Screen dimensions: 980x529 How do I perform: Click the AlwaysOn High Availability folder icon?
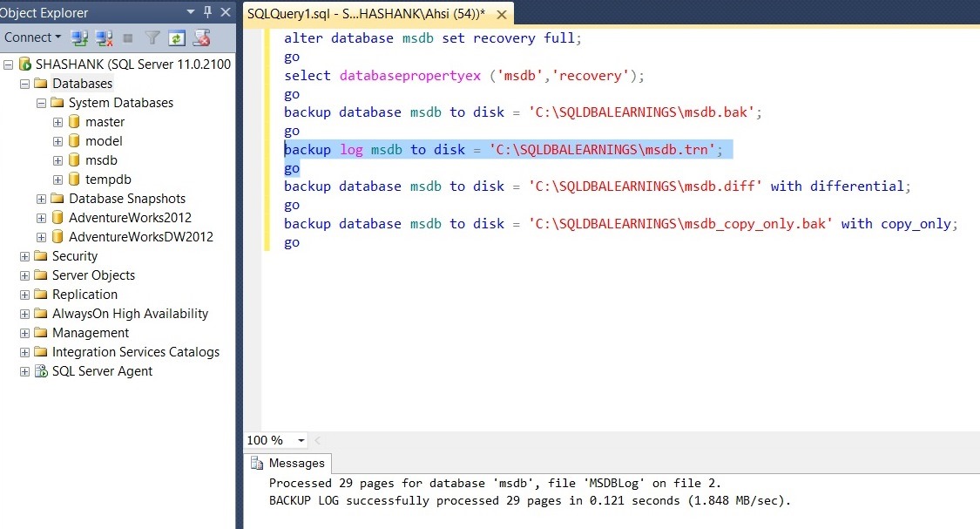41,313
